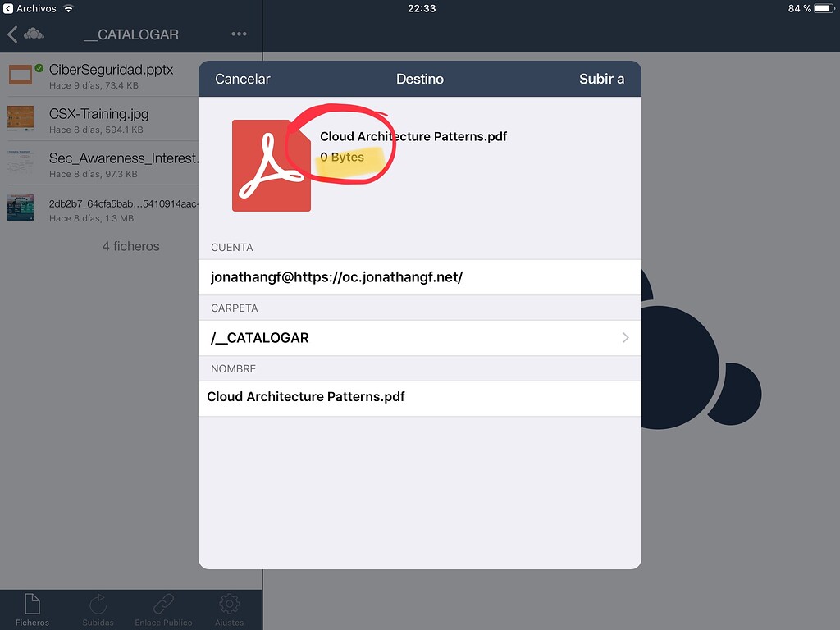840x630 pixels.
Task: Tap the red PDF icon in the upload dialog
Action: pyautogui.click(x=271, y=165)
